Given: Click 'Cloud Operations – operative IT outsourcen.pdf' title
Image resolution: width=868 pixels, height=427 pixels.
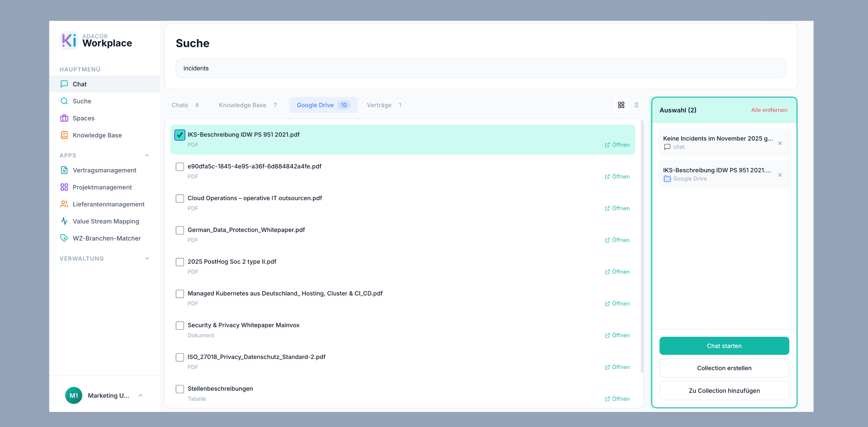Looking at the screenshot, I should 255,198.
